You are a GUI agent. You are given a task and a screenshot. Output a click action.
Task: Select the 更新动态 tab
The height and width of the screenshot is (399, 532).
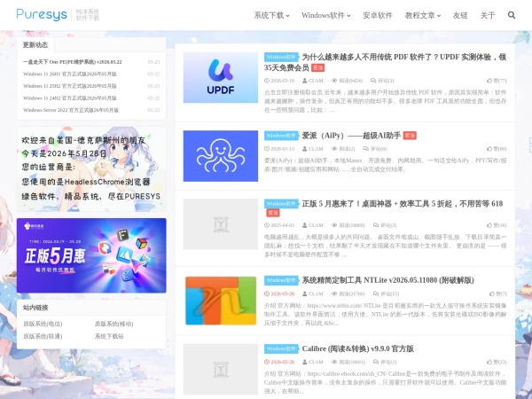[x=35, y=45]
